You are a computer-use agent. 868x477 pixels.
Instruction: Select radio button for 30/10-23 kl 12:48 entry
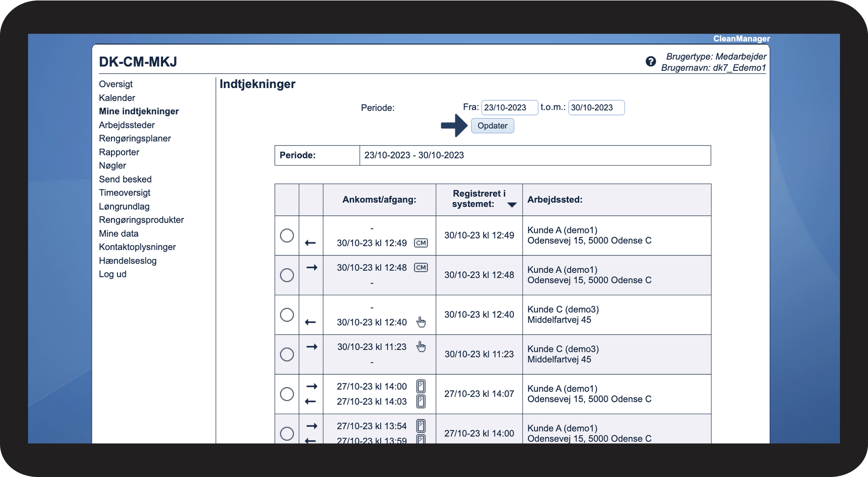point(287,275)
